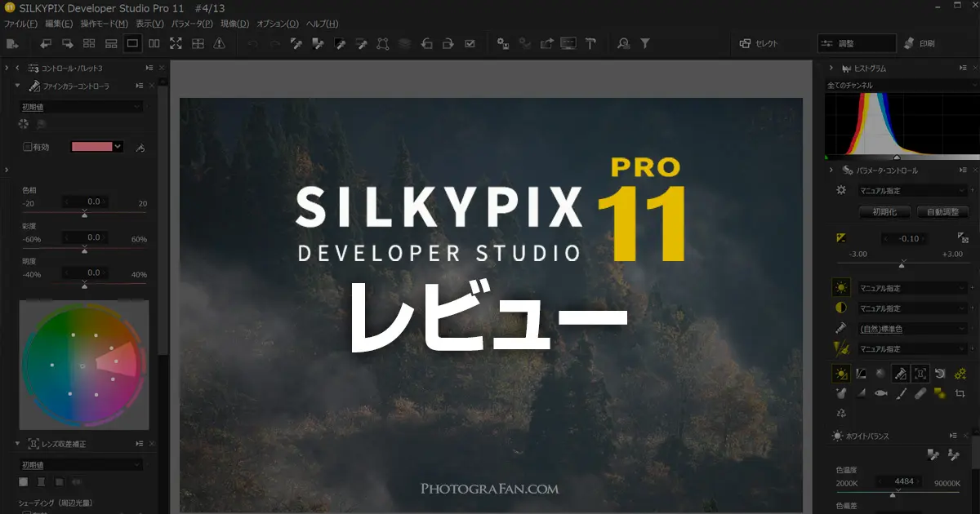Viewport: 980px width, 514px height.
Task: Switch to the セレクト section tab
Action: (x=760, y=43)
